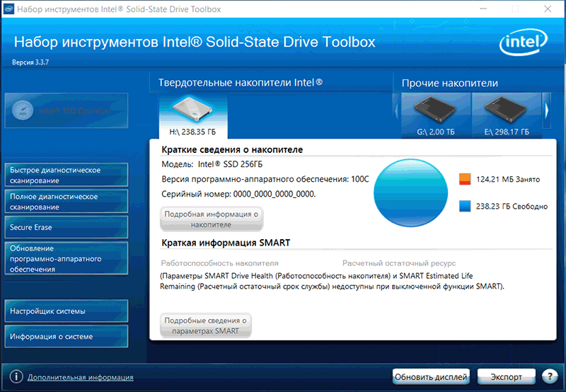The image size is (566, 392).
Task: Select the Intel SSD drive H:\ 238,35 ГБ
Action: click(193, 116)
